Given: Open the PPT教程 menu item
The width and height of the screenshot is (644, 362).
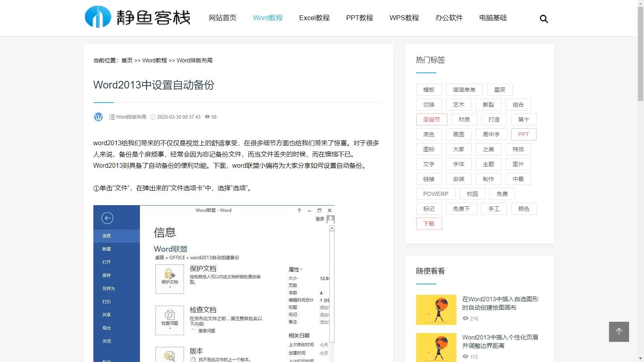Looking at the screenshot, I should (x=359, y=18).
